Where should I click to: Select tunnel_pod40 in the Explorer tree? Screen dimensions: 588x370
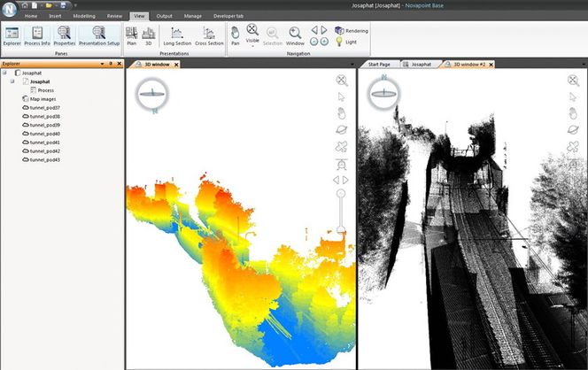coord(44,134)
